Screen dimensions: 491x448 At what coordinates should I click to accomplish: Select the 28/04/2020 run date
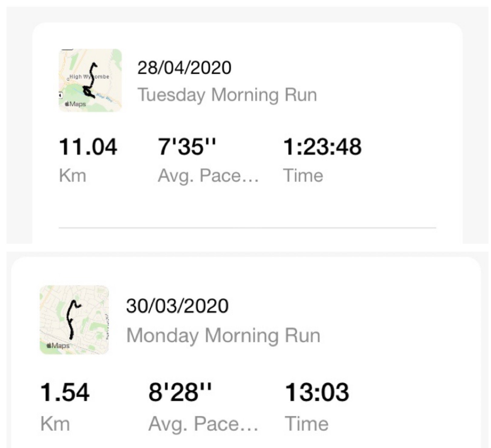coord(184,67)
